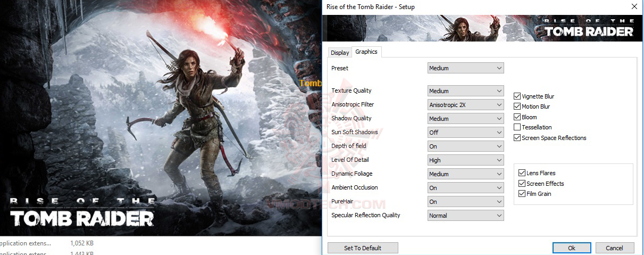Open the Texture Quality dropdown

(x=465, y=91)
